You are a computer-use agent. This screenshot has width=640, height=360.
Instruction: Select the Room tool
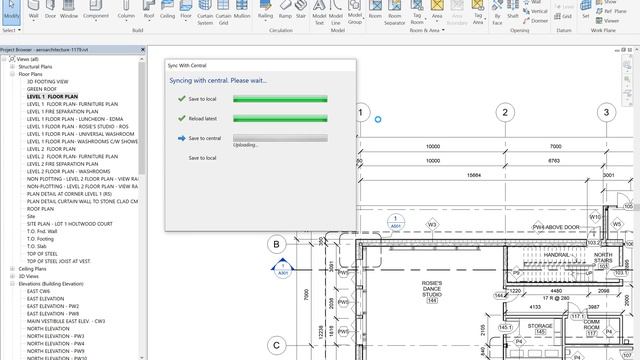tap(375, 10)
